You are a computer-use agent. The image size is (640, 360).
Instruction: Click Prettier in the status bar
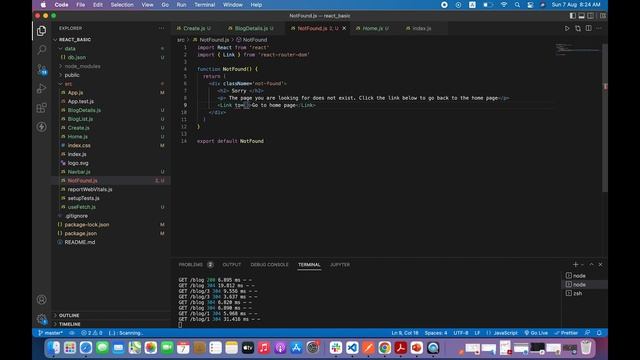(x=566, y=333)
